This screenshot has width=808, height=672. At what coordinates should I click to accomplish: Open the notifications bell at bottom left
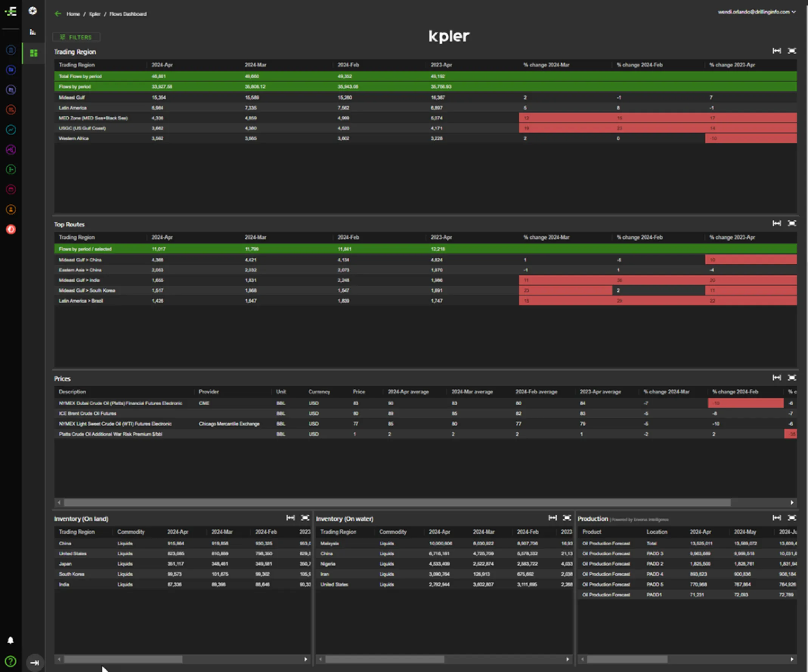coord(11,640)
